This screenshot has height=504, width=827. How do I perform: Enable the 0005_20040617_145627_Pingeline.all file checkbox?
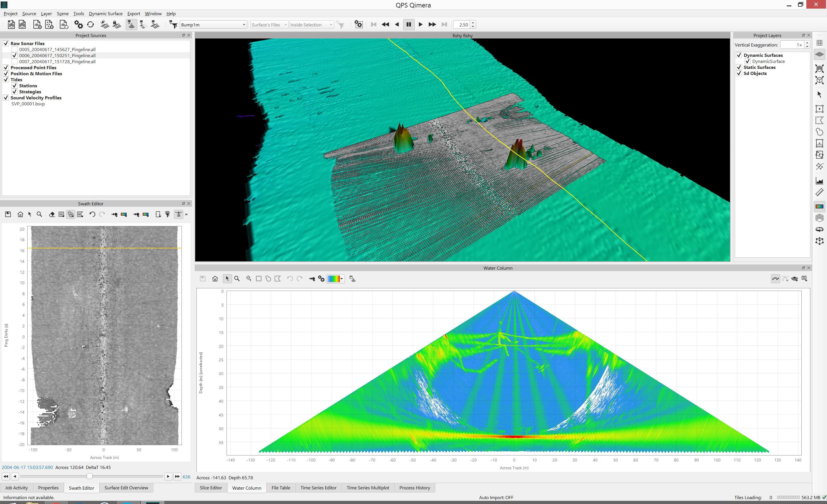[x=14, y=49]
